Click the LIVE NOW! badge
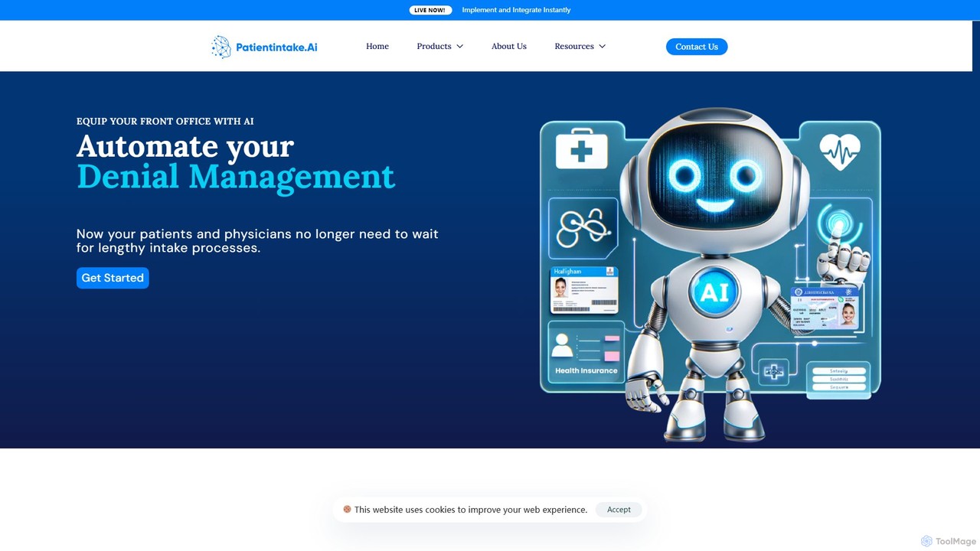Screen dimensions: 980x551 click(x=430, y=10)
